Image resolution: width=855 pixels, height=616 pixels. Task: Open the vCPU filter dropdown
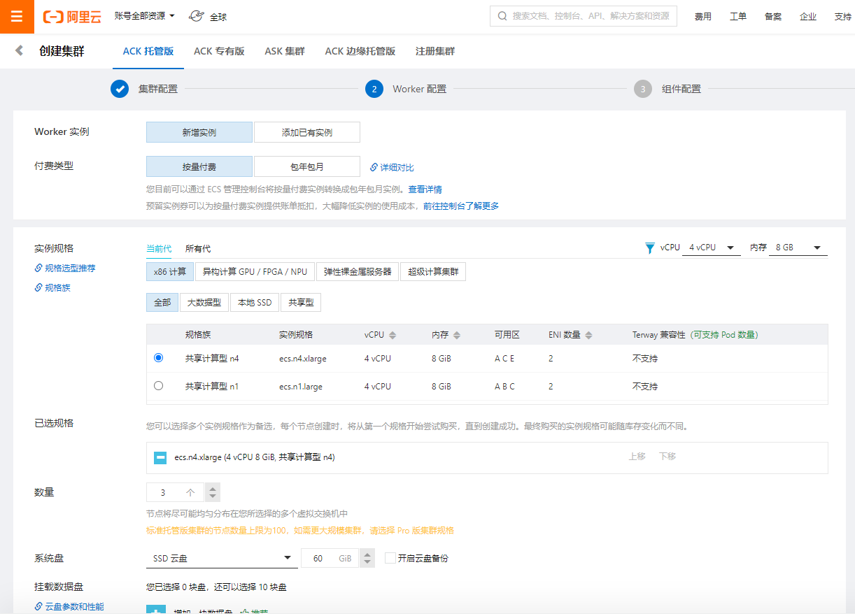(x=712, y=248)
